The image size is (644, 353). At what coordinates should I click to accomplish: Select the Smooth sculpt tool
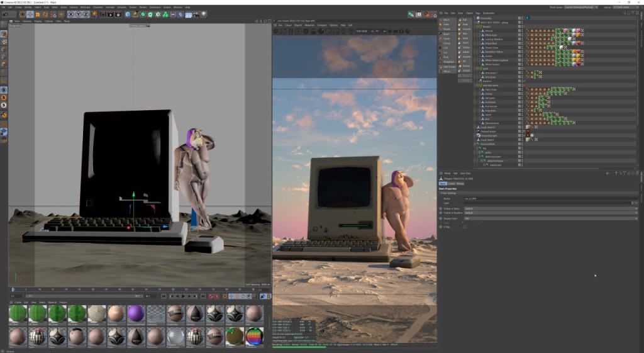tap(466, 29)
